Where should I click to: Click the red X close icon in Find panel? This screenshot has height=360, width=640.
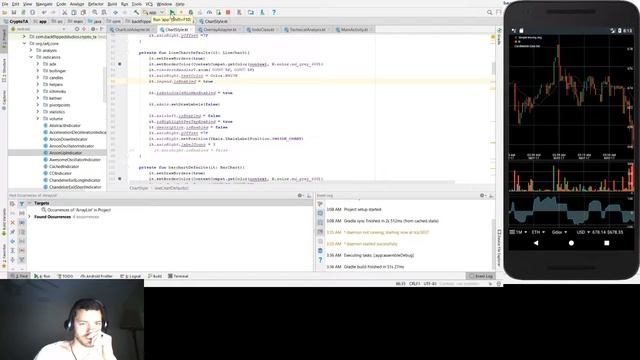click(x=12, y=222)
